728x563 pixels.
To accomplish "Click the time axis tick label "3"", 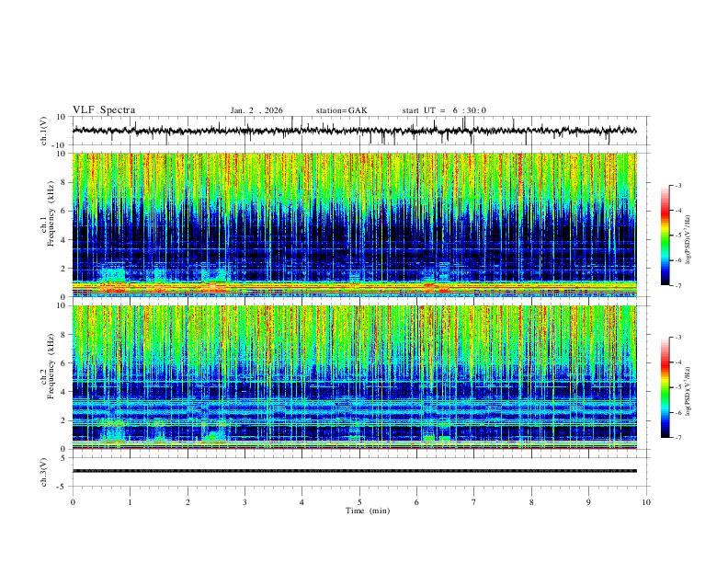I will [245, 502].
